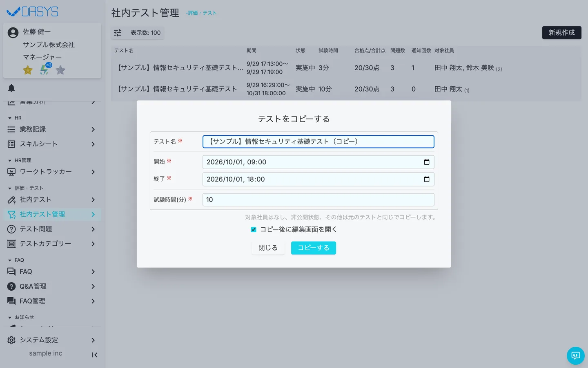Viewport: 588px width, 368px height.
Task: Open the chat support bubble icon
Action: point(576,356)
